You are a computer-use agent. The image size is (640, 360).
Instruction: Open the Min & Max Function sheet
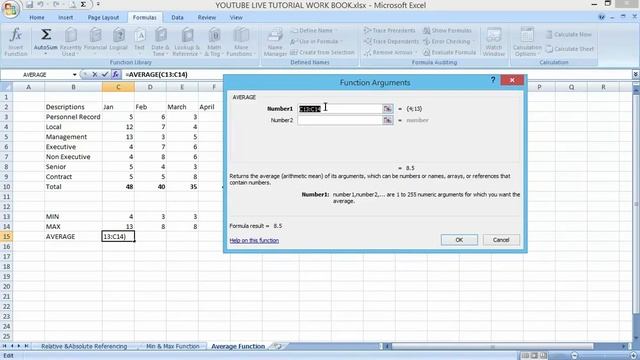(173, 346)
